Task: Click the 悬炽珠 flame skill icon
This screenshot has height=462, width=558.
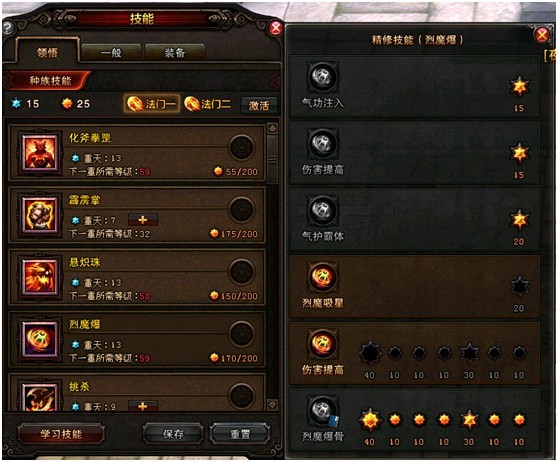Action: click(x=40, y=277)
